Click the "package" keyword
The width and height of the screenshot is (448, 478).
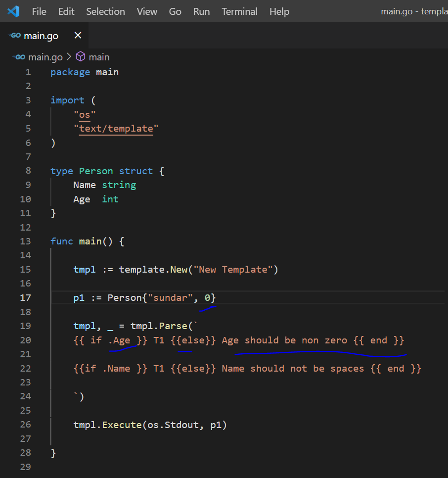[x=70, y=73]
